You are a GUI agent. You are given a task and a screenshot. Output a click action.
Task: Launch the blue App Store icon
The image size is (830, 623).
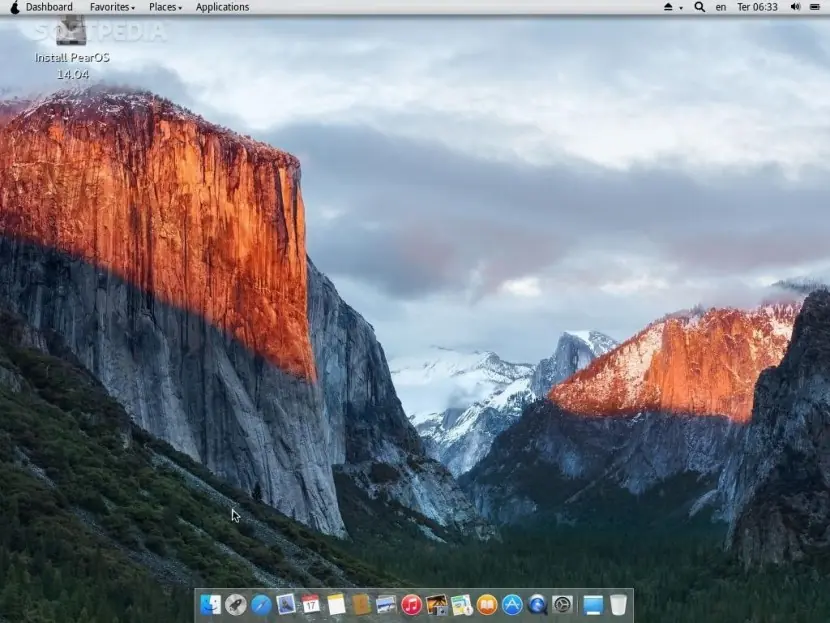click(512, 604)
